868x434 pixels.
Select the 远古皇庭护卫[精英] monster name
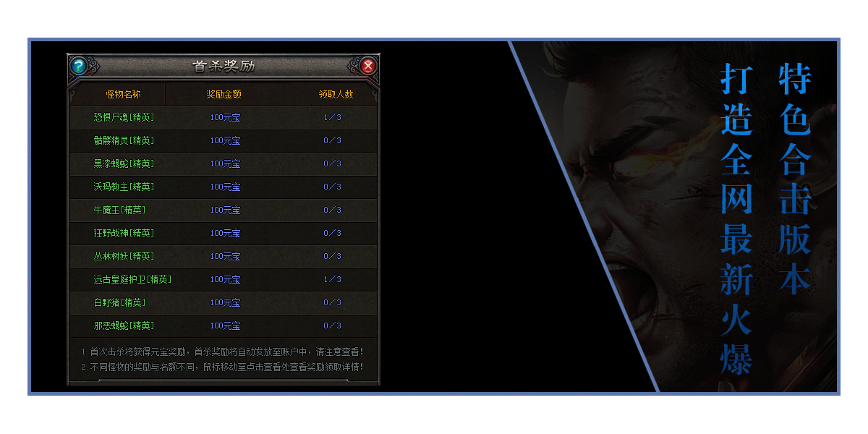pyautogui.click(x=132, y=279)
